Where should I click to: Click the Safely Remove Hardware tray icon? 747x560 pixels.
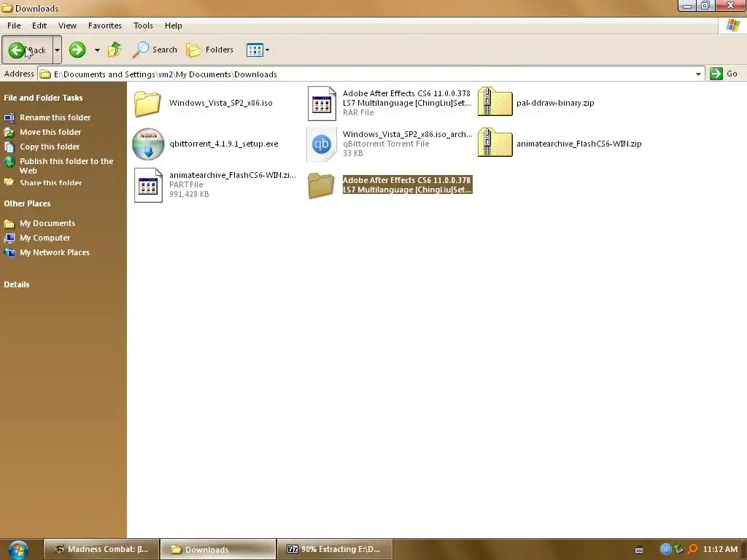(x=679, y=550)
